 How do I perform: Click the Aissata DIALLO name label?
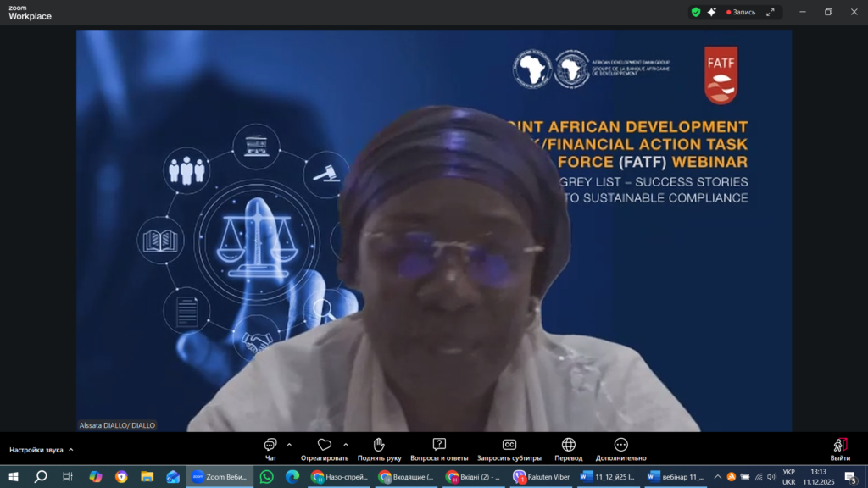[117, 425]
